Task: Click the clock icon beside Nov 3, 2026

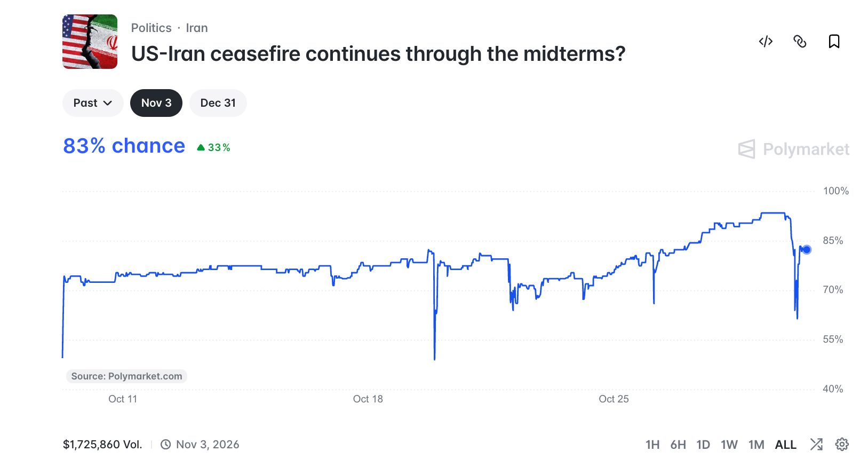Action: [x=166, y=445]
